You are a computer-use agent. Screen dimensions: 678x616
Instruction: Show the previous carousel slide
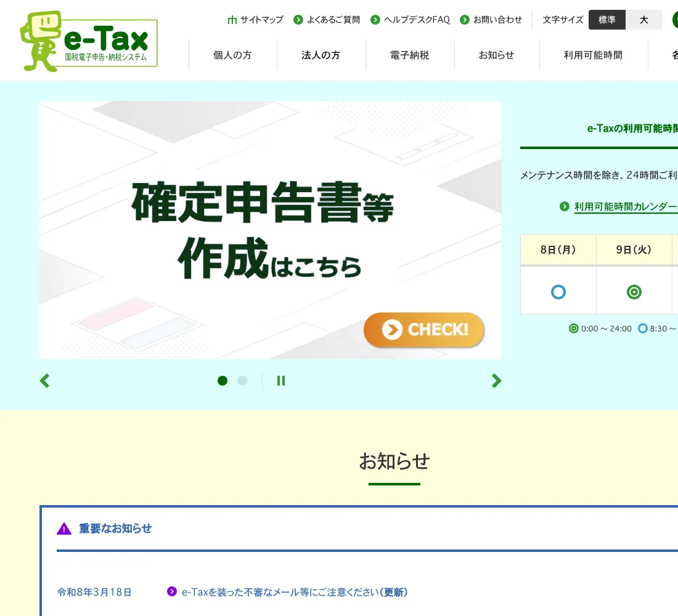point(44,381)
